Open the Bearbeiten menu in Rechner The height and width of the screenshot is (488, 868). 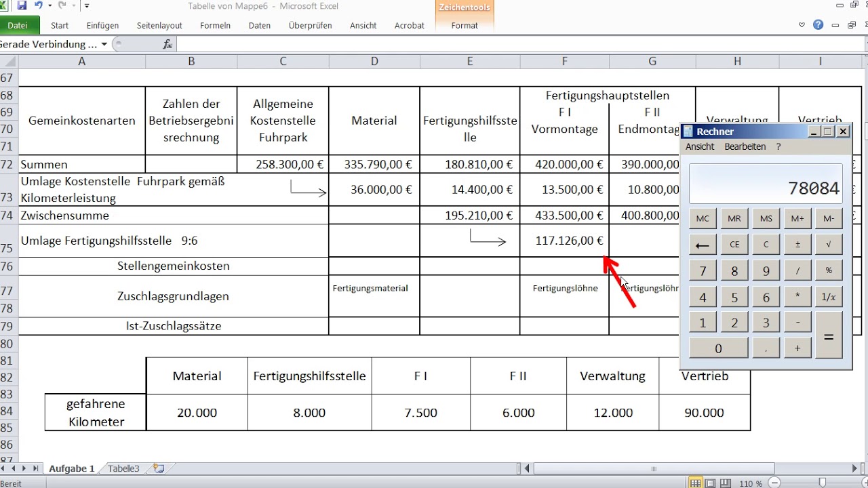point(745,146)
